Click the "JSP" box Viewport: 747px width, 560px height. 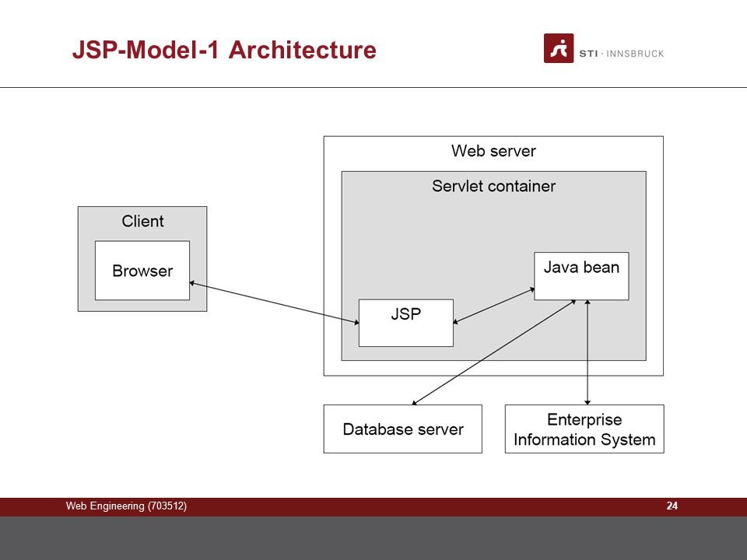406,323
